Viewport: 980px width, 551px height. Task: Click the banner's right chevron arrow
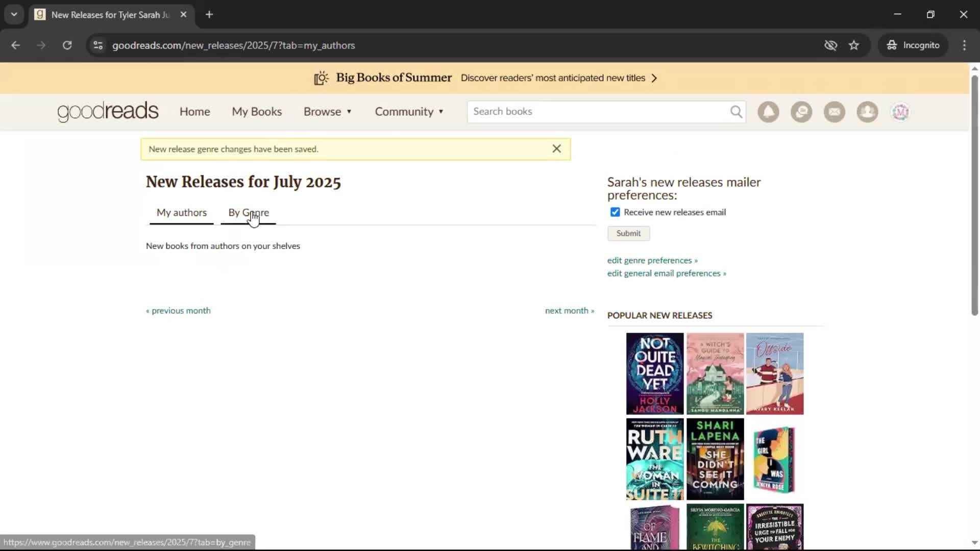tap(654, 78)
